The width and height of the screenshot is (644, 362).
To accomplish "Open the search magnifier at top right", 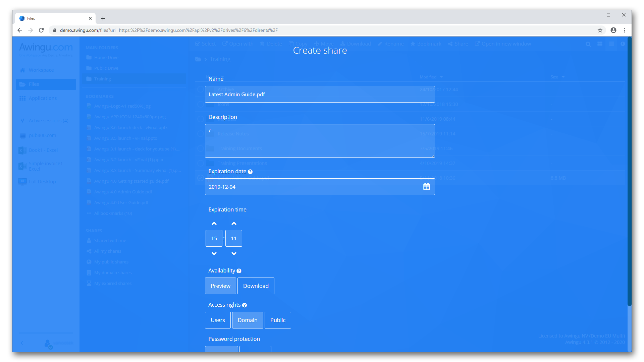I will 588,44.
